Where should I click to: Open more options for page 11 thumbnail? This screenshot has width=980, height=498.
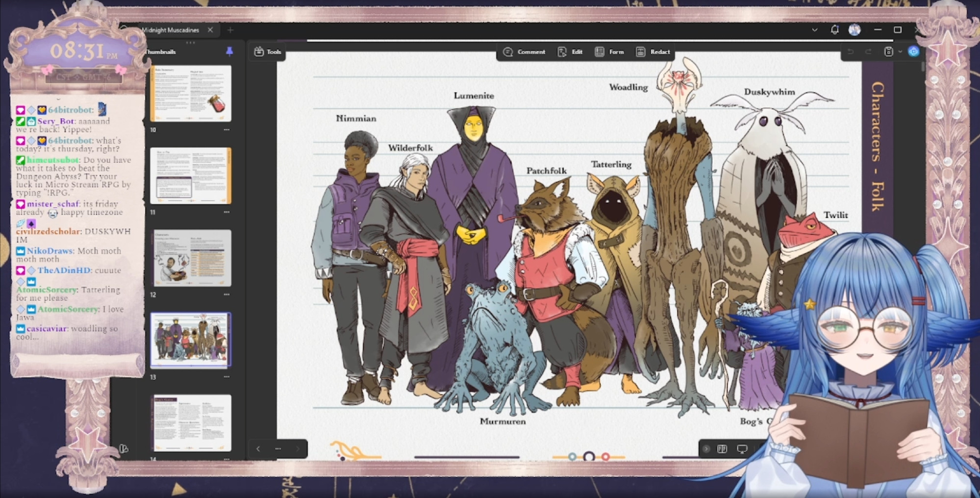click(x=226, y=212)
